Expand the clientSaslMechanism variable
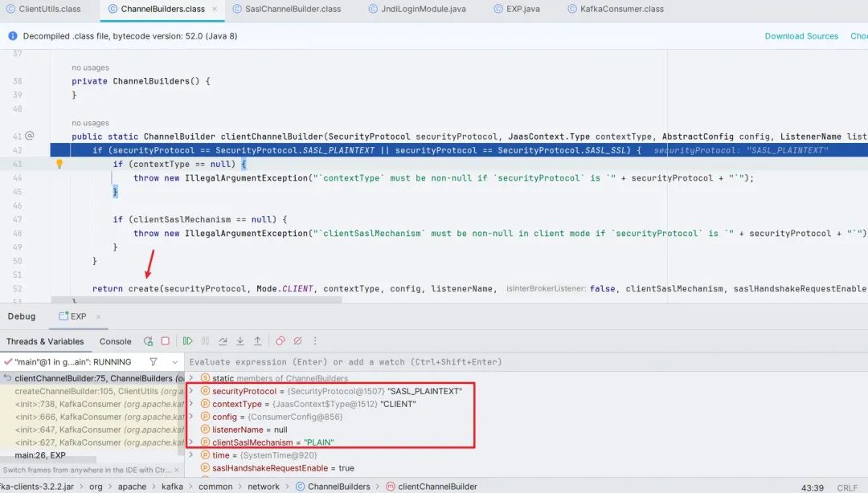Screen dimensions: 868x493 [x=191, y=442]
